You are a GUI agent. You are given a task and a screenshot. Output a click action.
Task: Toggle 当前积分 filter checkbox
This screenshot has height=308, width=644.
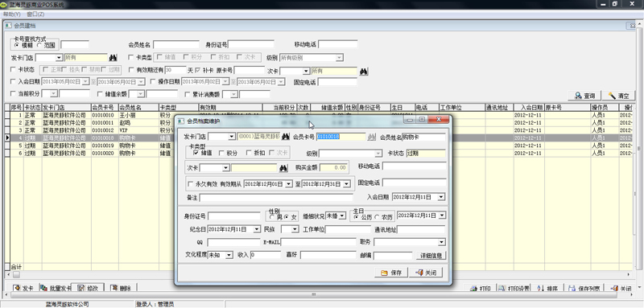pyautogui.click(x=13, y=94)
